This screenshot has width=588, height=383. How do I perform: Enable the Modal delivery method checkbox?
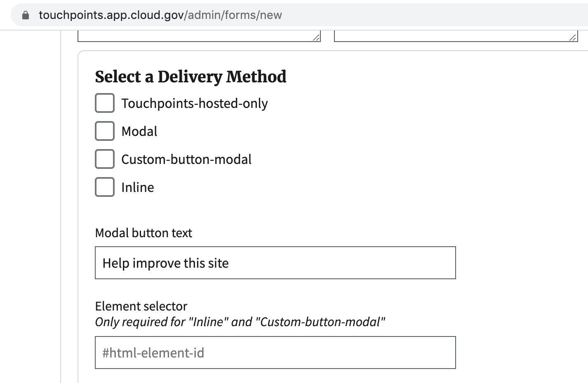tap(105, 131)
